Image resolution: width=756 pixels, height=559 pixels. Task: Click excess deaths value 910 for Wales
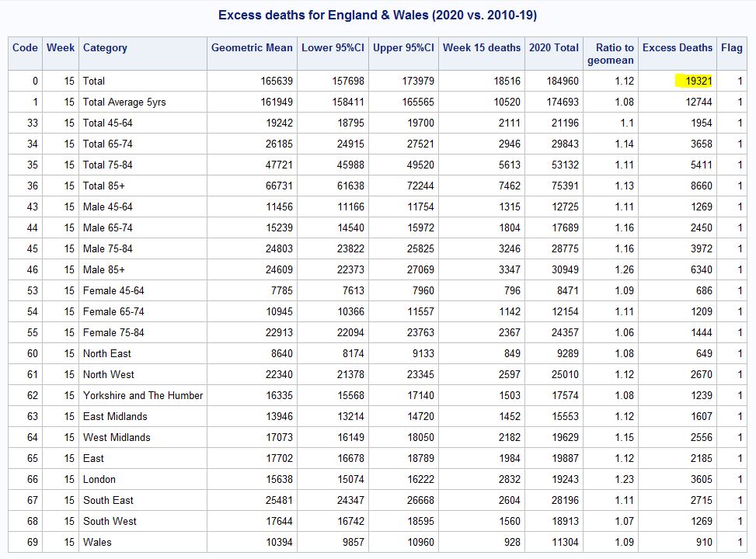point(704,542)
